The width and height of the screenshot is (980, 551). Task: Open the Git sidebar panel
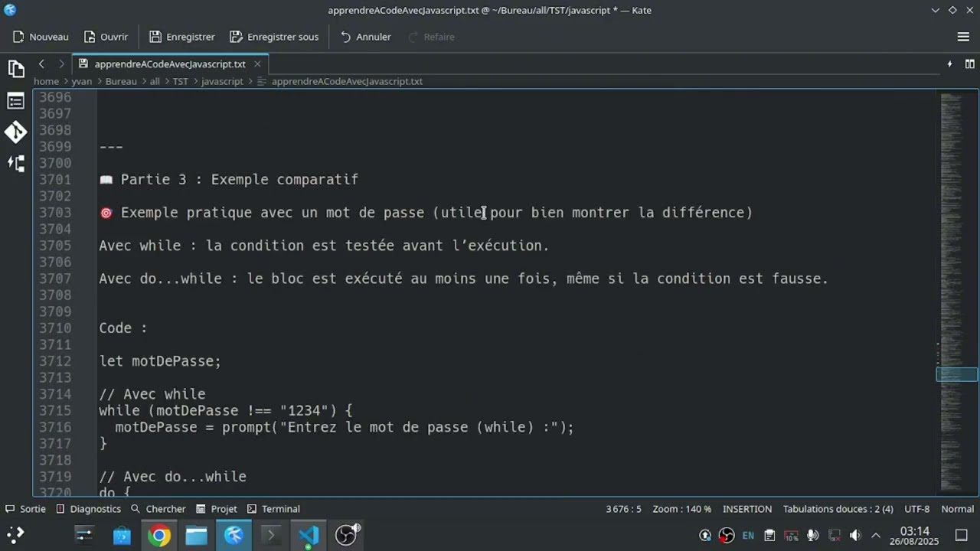click(x=16, y=132)
